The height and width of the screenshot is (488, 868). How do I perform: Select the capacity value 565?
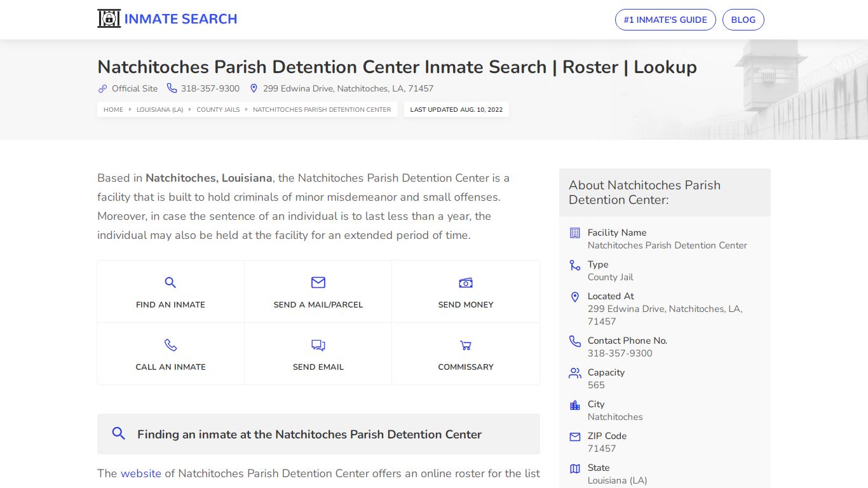596,385
